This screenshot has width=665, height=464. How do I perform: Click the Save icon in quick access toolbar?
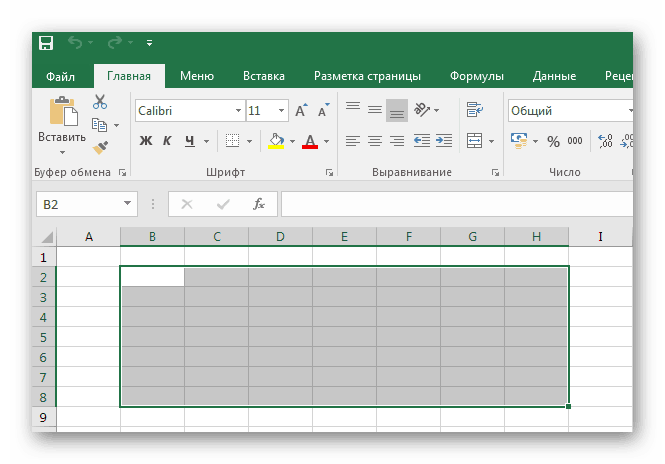[46, 43]
